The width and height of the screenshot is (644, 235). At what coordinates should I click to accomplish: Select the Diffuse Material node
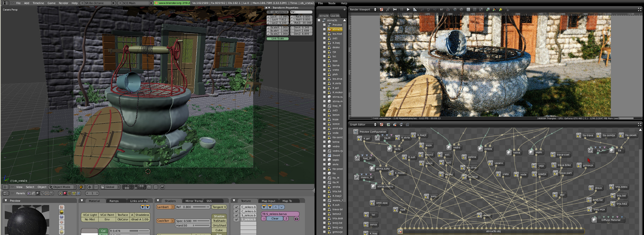[608, 220]
